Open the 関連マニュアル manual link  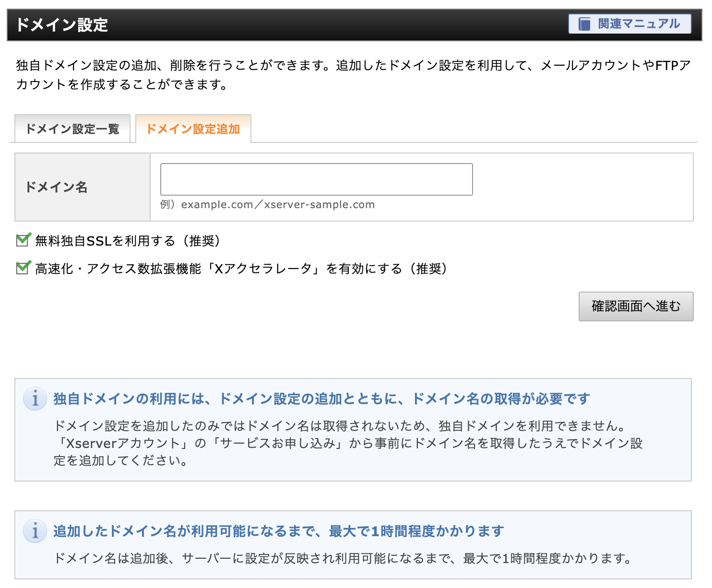pos(638,24)
